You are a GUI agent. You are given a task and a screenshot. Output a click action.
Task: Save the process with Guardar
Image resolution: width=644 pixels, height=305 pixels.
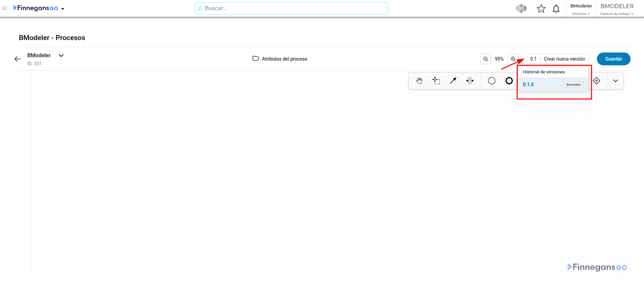(613, 59)
